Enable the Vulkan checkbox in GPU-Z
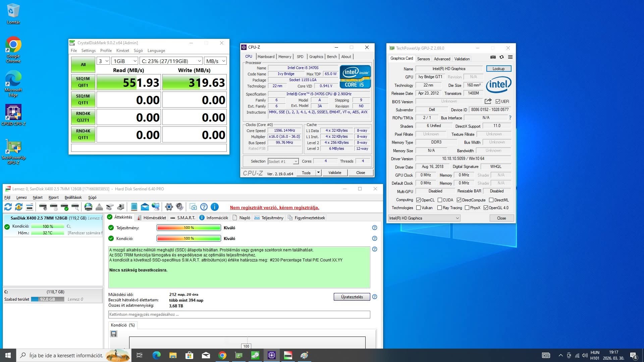 pos(418,208)
